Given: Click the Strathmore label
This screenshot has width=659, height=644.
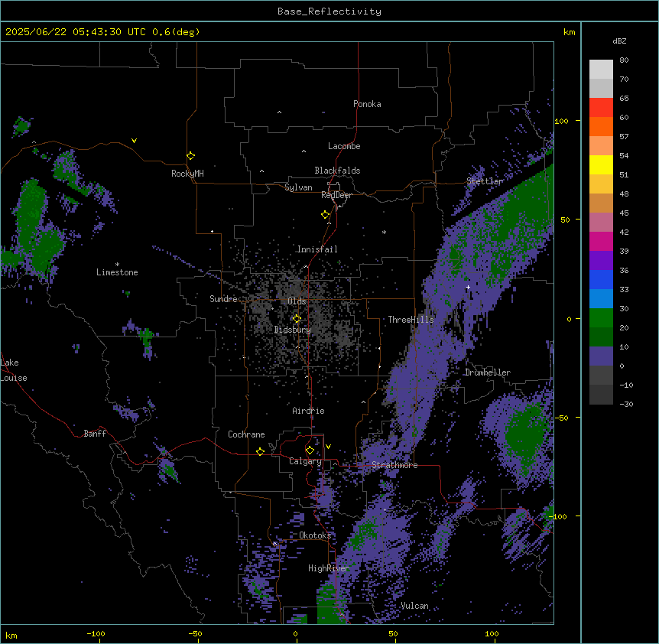Looking at the screenshot, I should click(394, 465).
